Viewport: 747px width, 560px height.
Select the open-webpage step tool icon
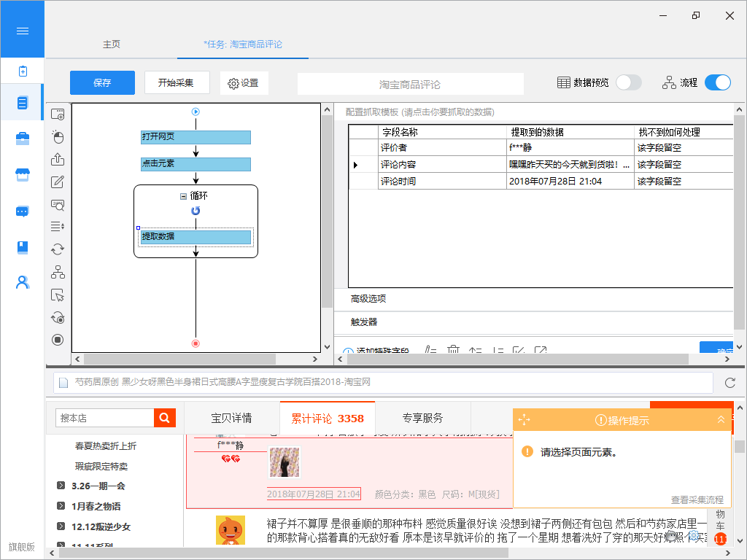(x=58, y=114)
